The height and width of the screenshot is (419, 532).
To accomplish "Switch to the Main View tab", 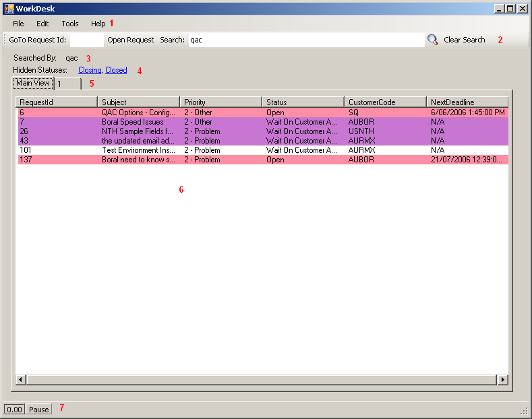I will tap(32, 83).
